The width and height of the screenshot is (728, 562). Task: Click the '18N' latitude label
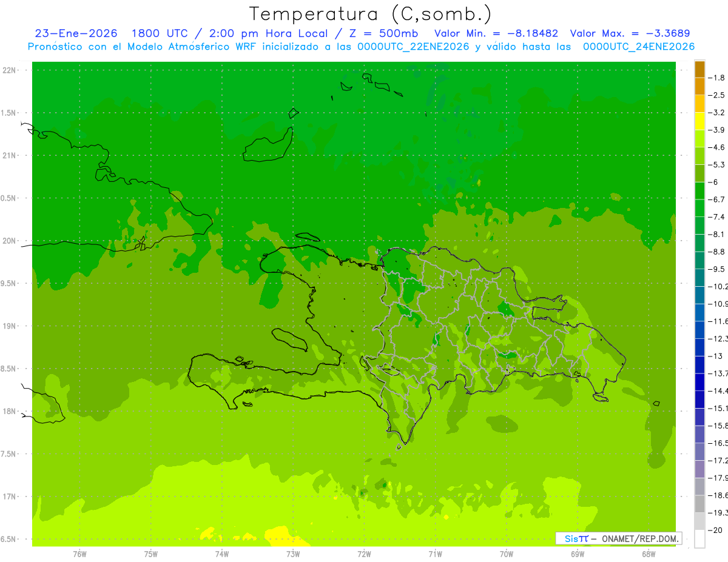10,412
